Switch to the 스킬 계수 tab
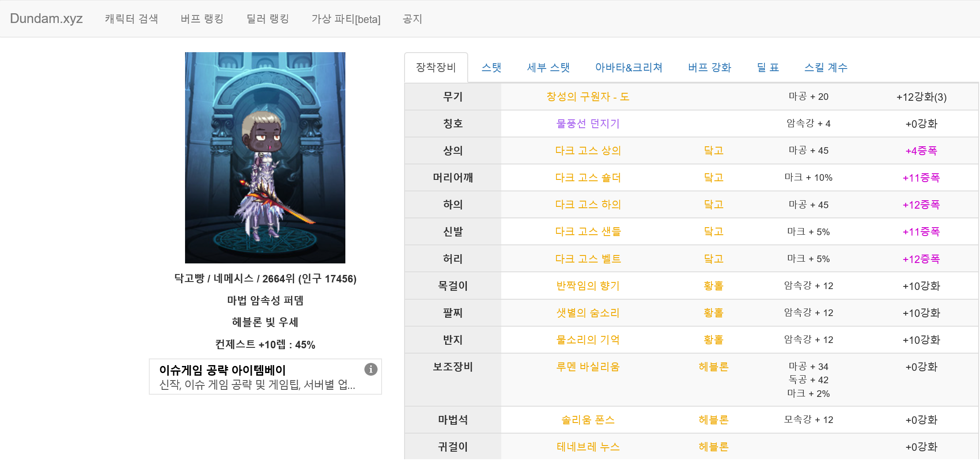 coord(826,68)
